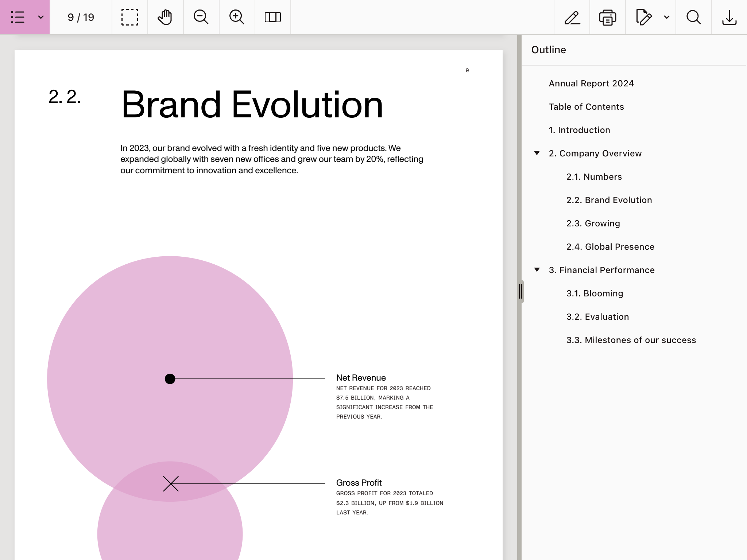The width and height of the screenshot is (747, 560).
Task: Toggle the outline sidebar list button
Action: click(x=18, y=17)
